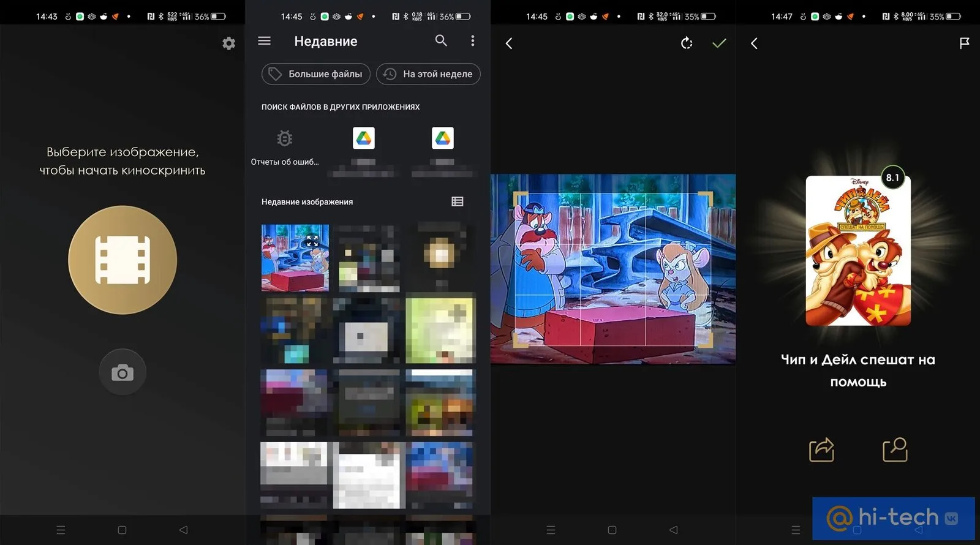980x545 pixels.
Task: Expand preview of the cartoon thumbnail
Action: 312,241
